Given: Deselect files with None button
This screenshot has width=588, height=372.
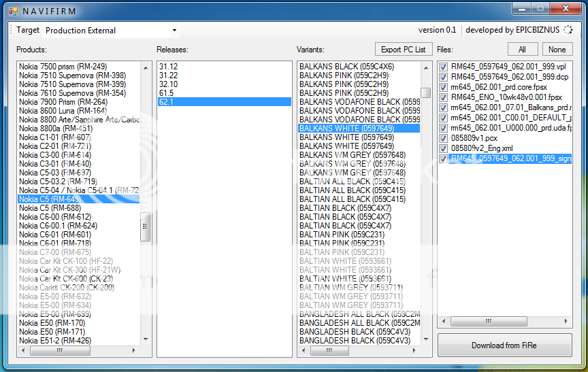Looking at the screenshot, I should point(557,50).
